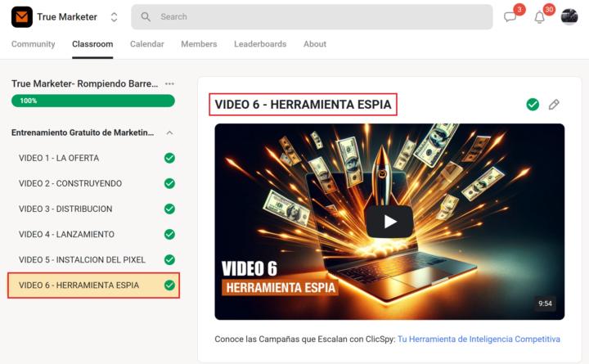589x364 pixels.
Task: Select the Classroom tab
Action: coord(92,44)
